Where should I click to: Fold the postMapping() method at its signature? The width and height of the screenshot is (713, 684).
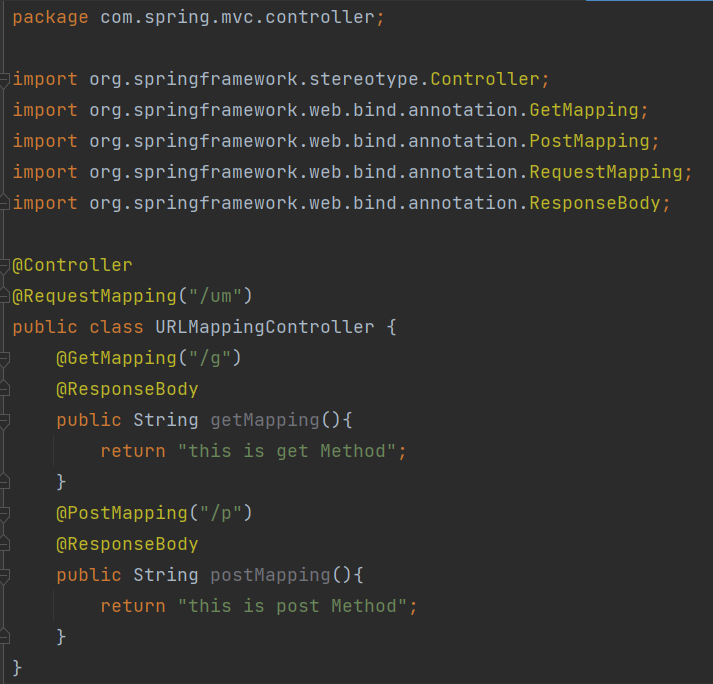pos(5,575)
